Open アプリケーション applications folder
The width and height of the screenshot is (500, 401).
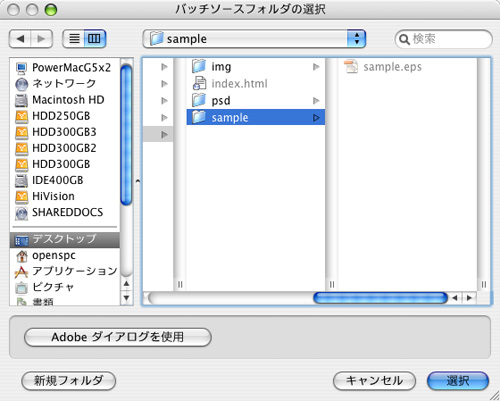click(x=66, y=271)
